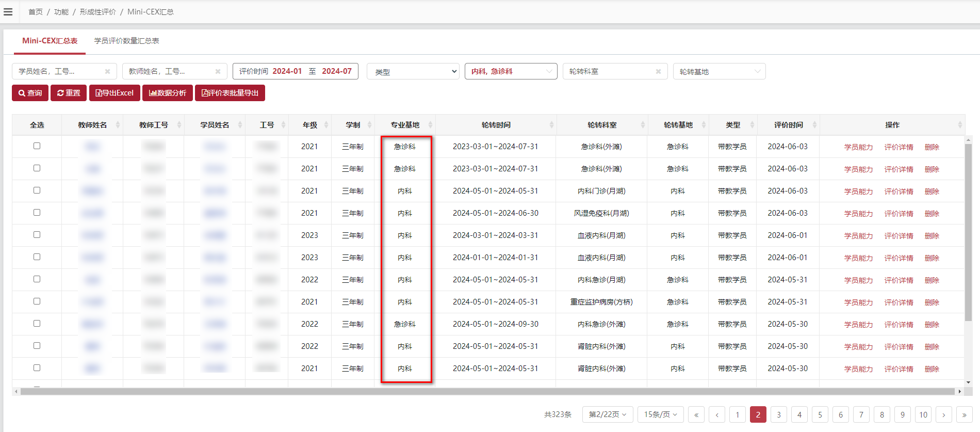Image resolution: width=980 pixels, height=432 pixels.
Task: Expand the 内科, 急诊科 specialty selector
Action: coord(511,71)
